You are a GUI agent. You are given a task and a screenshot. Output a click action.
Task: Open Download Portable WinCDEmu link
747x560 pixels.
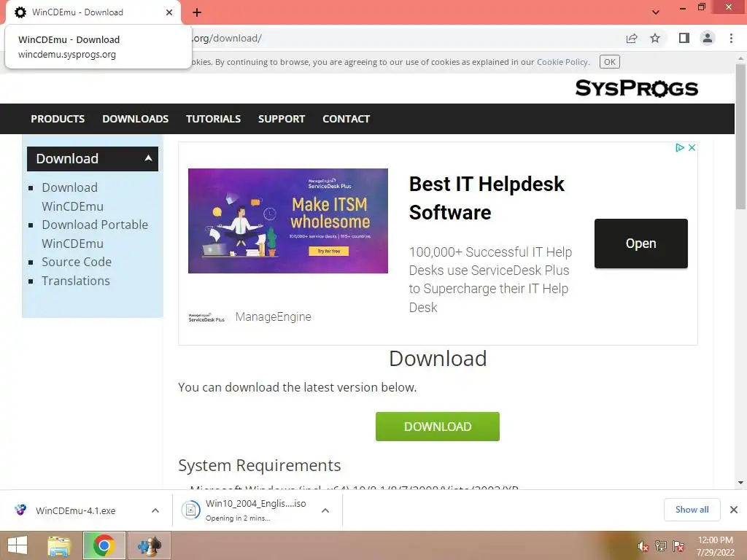pyautogui.click(x=95, y=234)
